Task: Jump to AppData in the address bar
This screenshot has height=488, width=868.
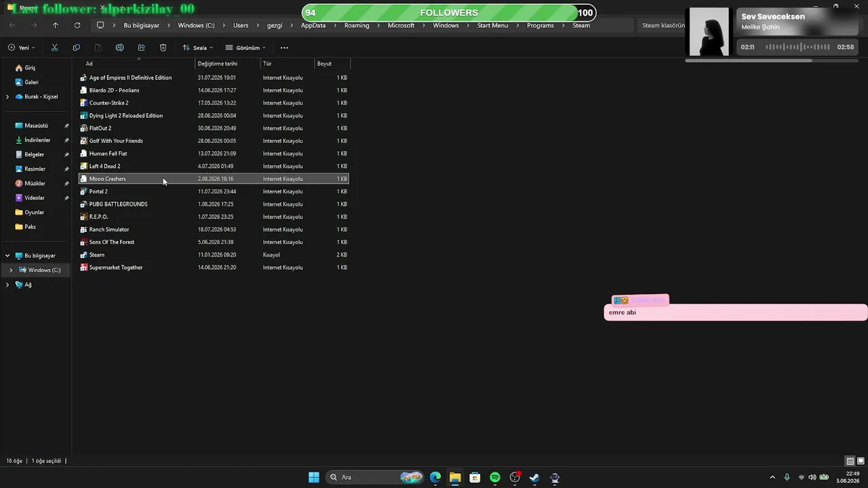Action: [x=313, y=25]
